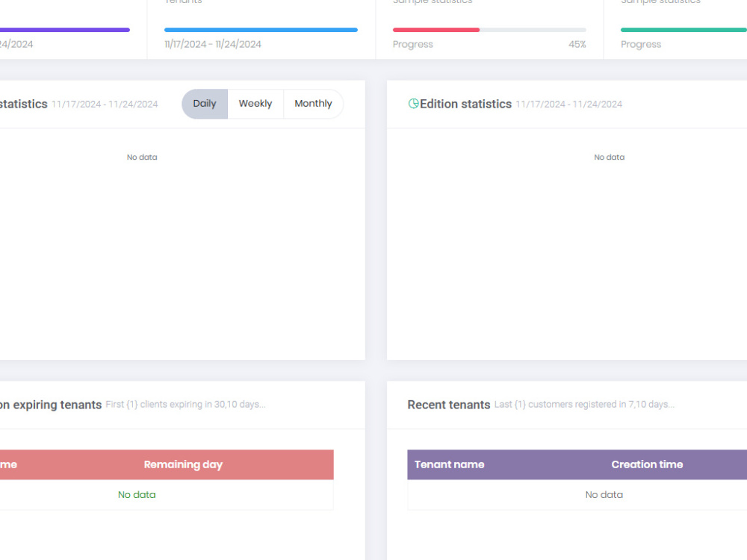Click the 45% progress value

(x=577, y=44)
